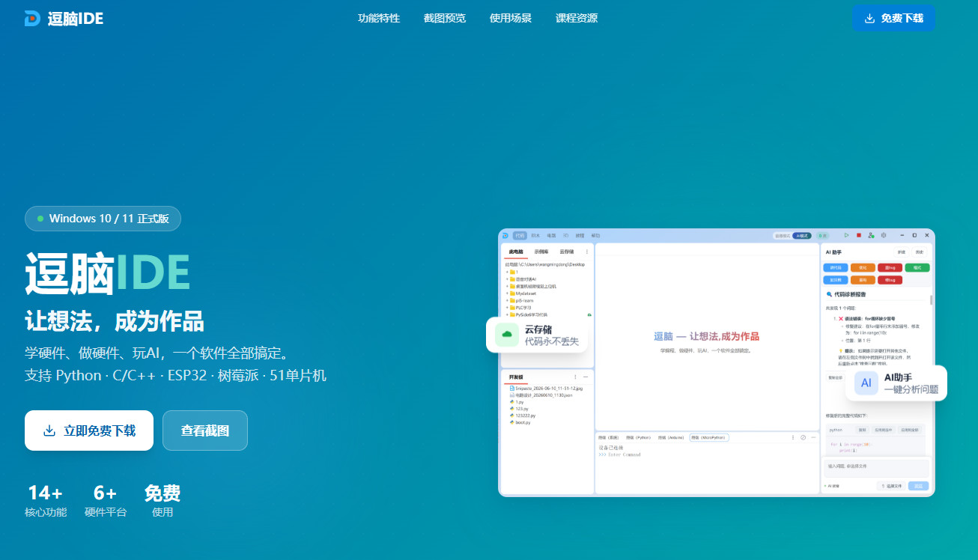Open the terminal panel's three-dot menu
Screen dimensions: 978x560
point(793,437)
